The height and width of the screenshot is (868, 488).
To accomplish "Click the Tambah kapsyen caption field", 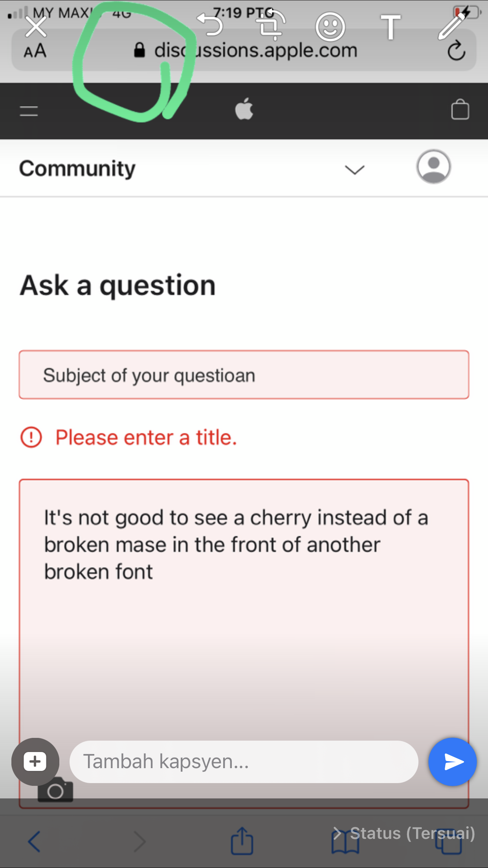I will click(244, 762).
